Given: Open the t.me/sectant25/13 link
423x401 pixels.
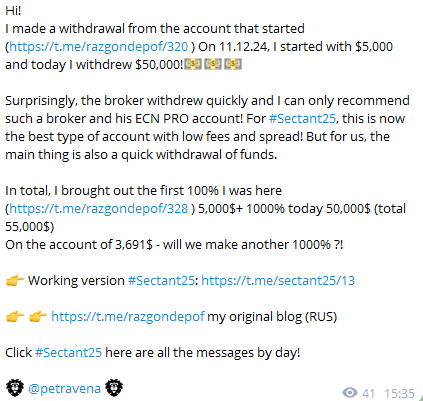Looking at the screenshot, I should 278,281.
